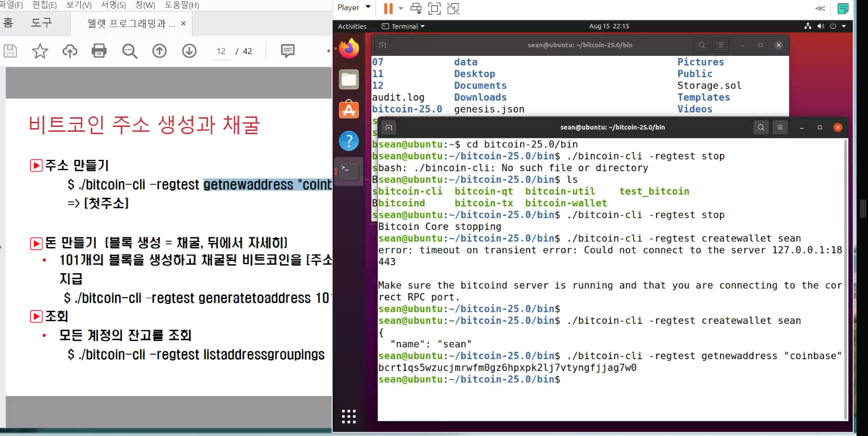Open the 서명(S) menu

coord(113,5)
